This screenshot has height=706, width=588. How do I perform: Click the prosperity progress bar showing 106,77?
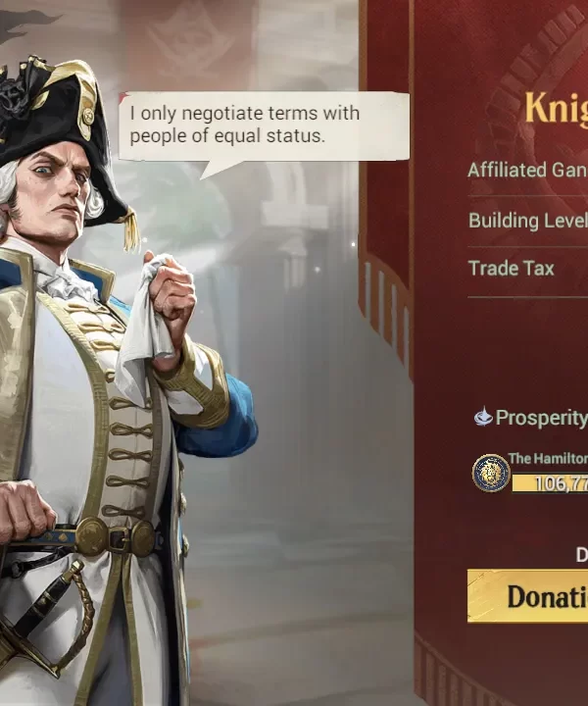(x=550, y=483)
